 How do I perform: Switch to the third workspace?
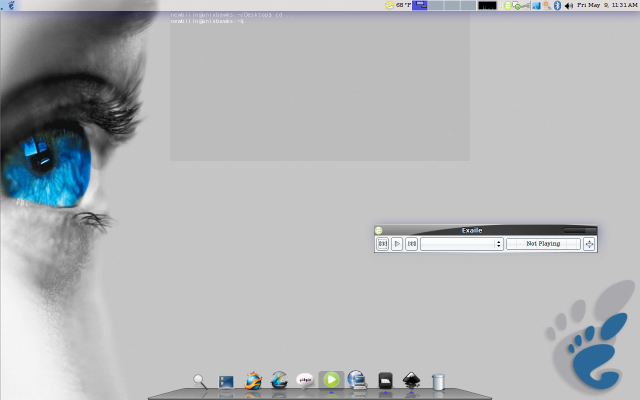(452, 5)
